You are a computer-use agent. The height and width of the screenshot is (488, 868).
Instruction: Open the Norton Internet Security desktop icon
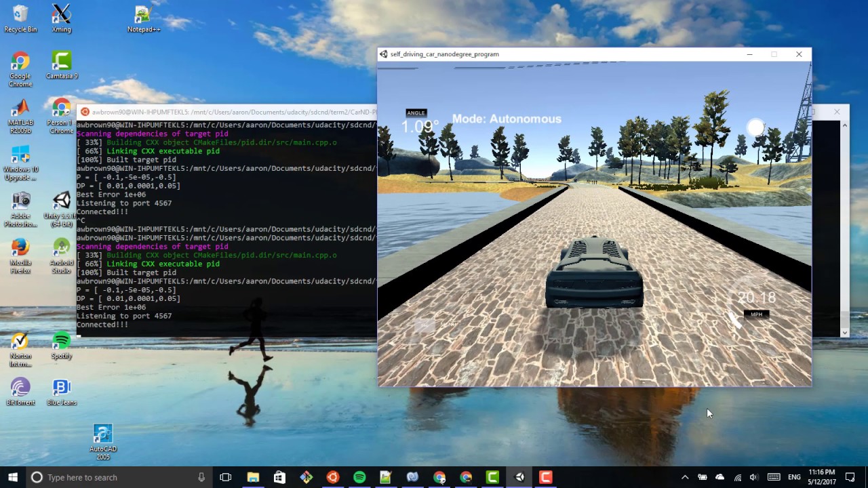click(20, 350)
